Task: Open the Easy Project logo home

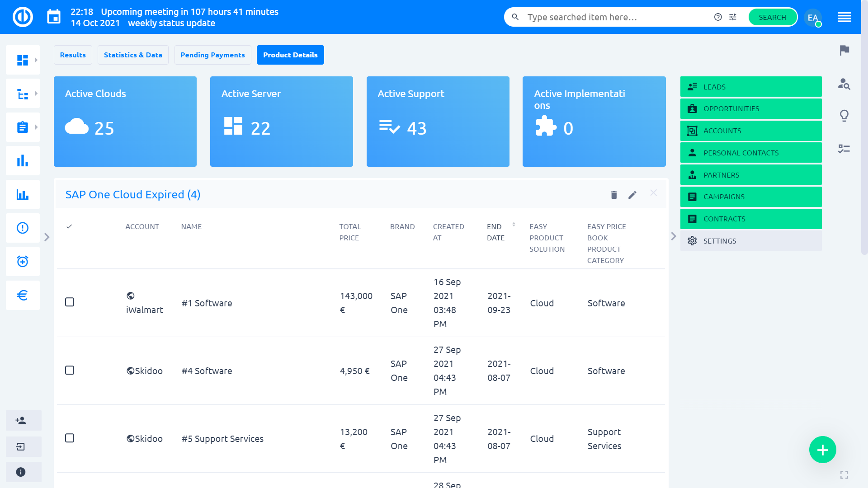Action: click(23, 17)
